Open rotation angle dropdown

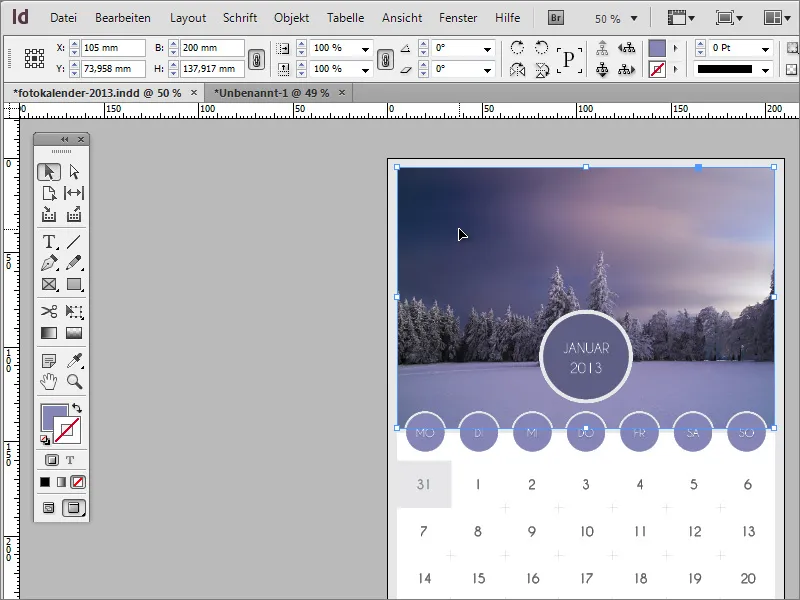point(487,49)
